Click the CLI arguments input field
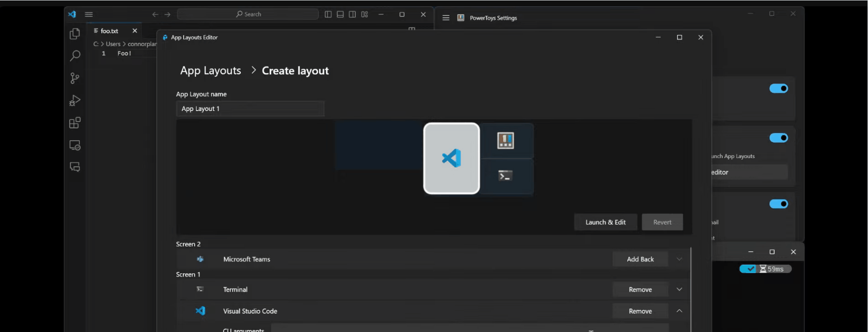This screenshot has height=332, width=868. [x=470, y=328]
